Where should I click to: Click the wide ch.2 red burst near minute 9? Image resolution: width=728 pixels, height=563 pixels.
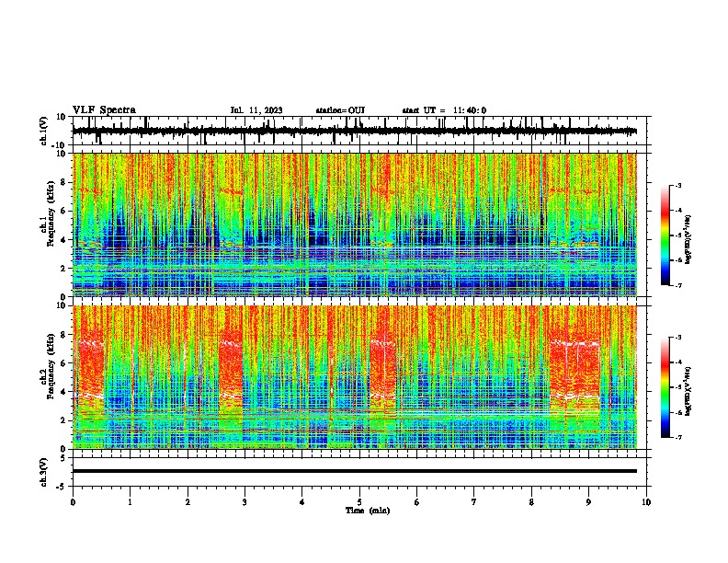tap(574, 372)
